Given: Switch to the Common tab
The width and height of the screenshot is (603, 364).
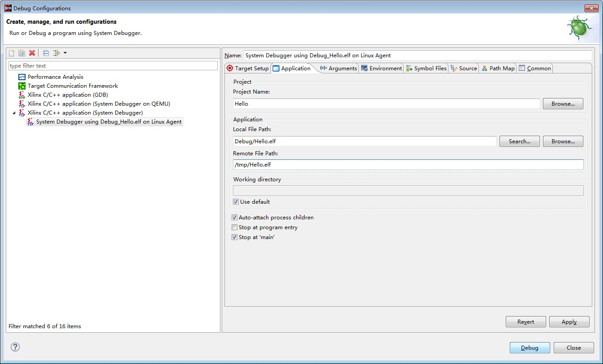Looking at the screenshot, I should [535, 69].
